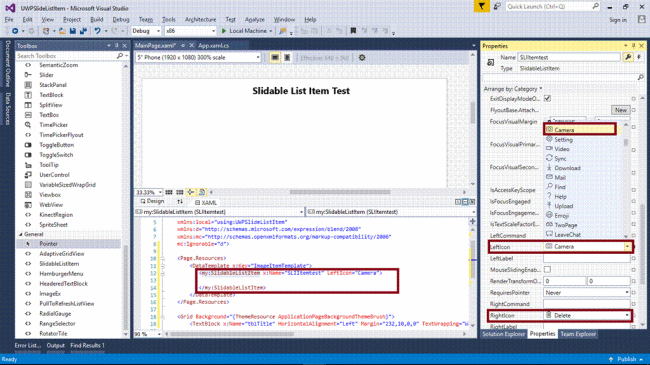Click the New button for FlyoutBase.Attach
The image size is (650, 365).
click(621, 110)
